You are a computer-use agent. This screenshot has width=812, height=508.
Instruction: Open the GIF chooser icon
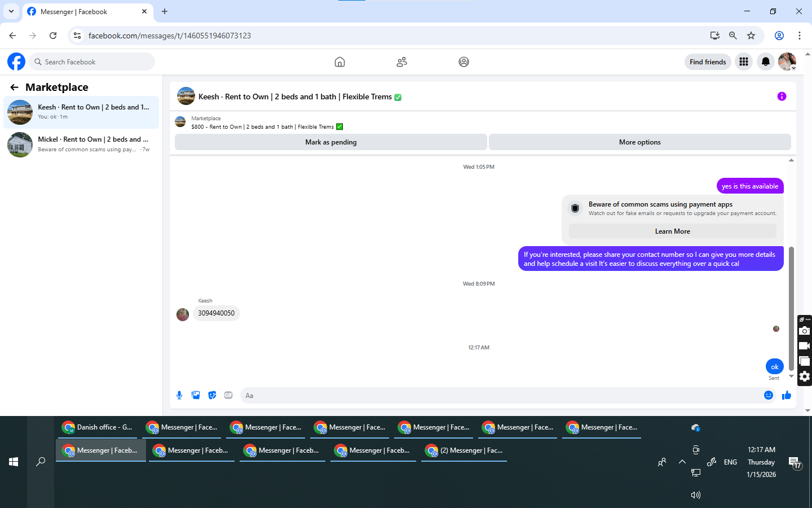click(228, 395)
